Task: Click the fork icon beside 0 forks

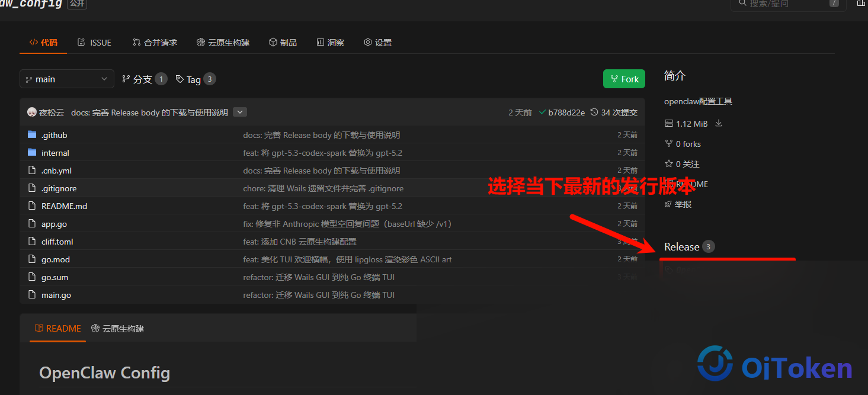Action: [668, 144]
